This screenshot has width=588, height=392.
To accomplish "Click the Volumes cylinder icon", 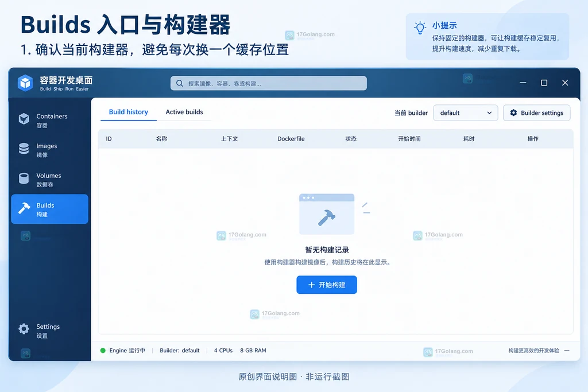I will (24, 178).
